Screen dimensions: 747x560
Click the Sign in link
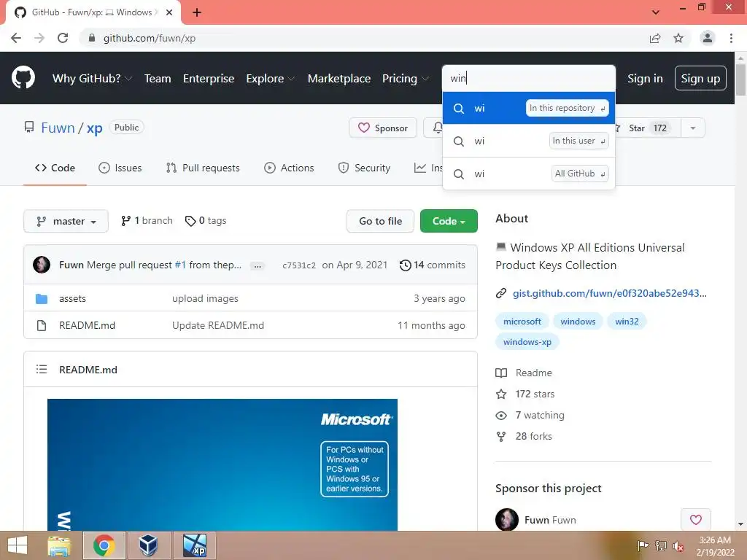(645, 79)
